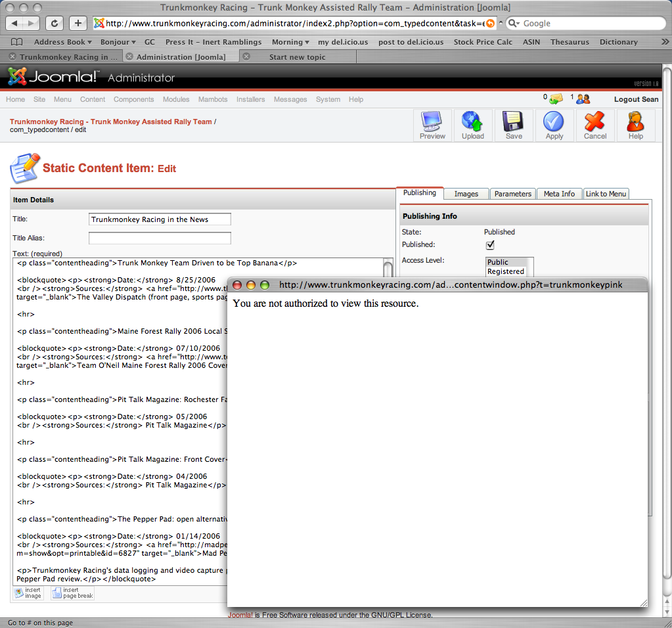Open the Press It - Inert Ramblings bookmark
This screenshot has height=628, width=672.
[x=213, y=42]
